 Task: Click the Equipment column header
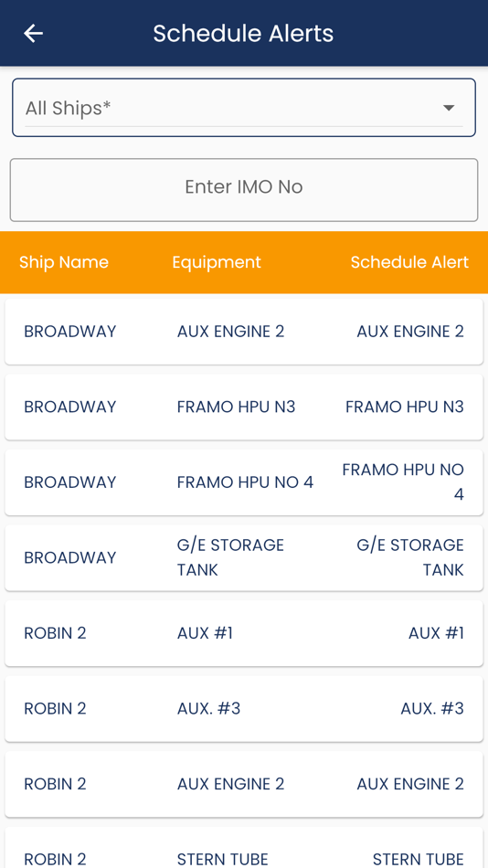(x=216, y=262)
